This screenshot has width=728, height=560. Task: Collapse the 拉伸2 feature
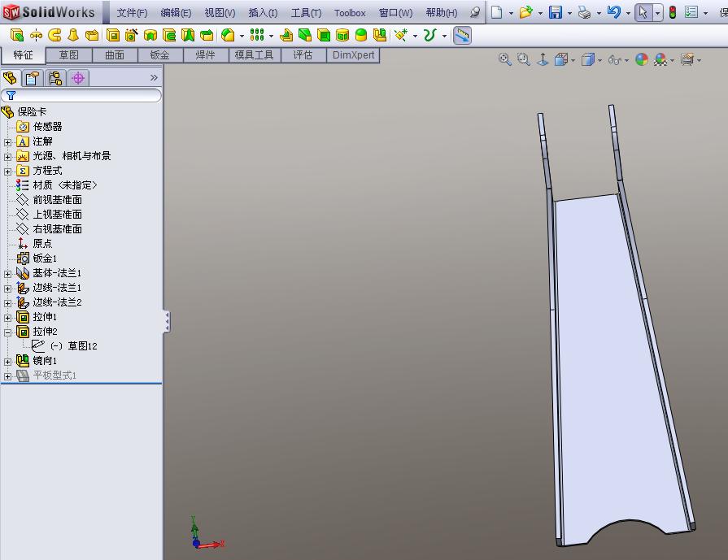7,332
